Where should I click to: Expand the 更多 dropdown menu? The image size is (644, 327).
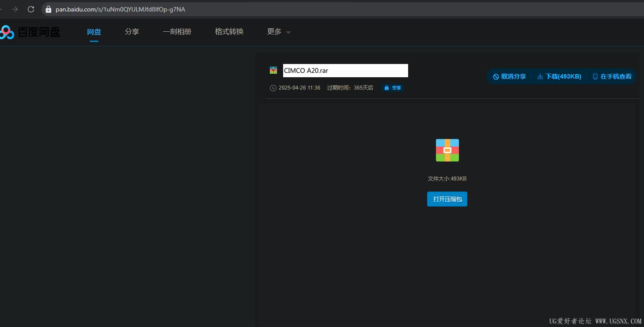pos(279,32)
